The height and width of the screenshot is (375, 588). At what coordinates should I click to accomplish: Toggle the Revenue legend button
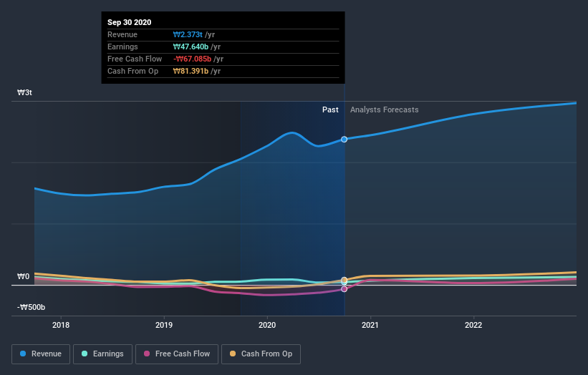(x=41, y=354)
